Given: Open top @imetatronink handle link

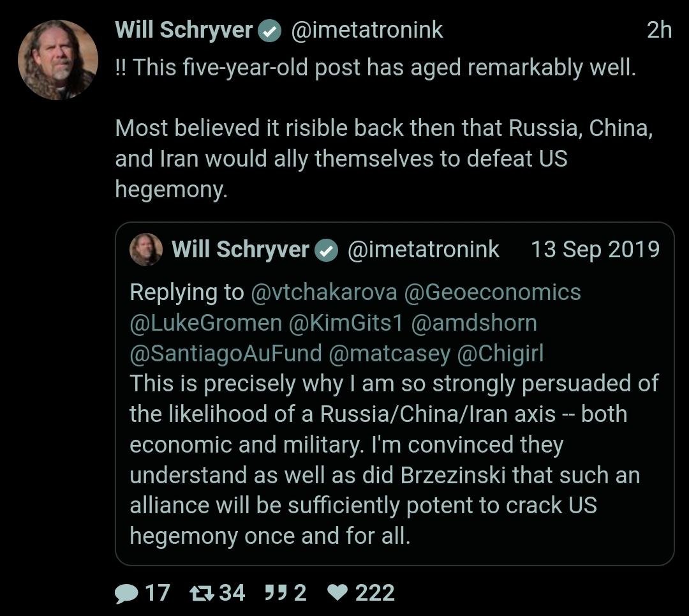Looking at the screenshot, I should [x=367, y=30].
